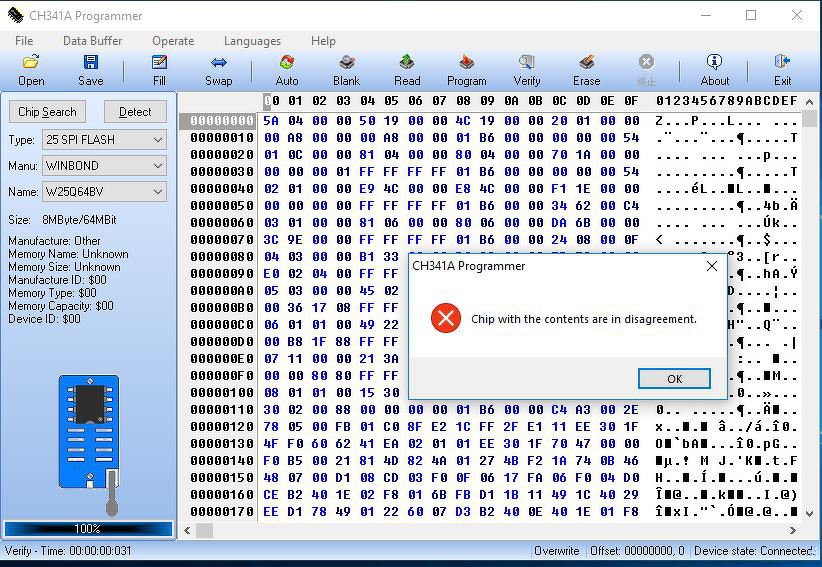Click the greyed-out stop icon
Image resolution: width=822 pixels, height=567 pixels.
point(646,70)
